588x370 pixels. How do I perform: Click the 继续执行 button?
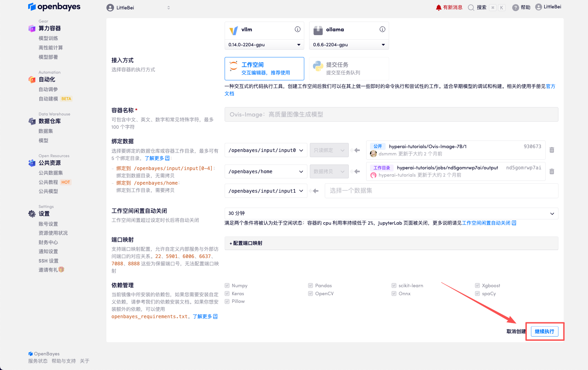[x=545, y=331]
